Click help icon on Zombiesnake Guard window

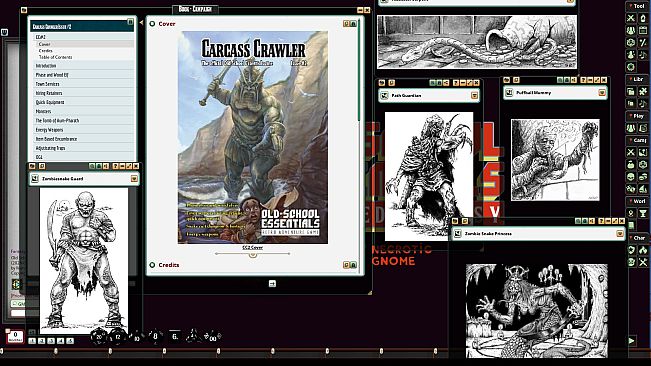click(x=115, y=166)
